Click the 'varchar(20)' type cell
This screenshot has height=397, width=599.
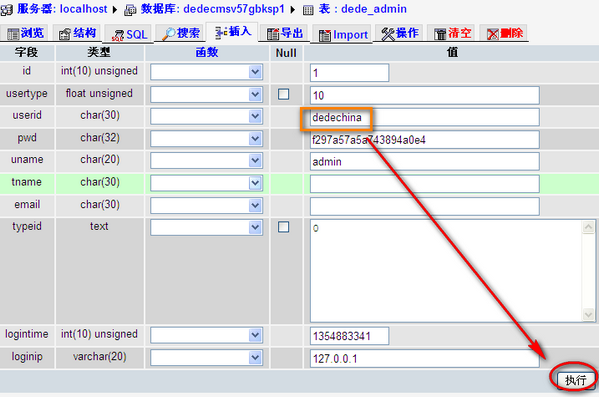coord(99,356)
